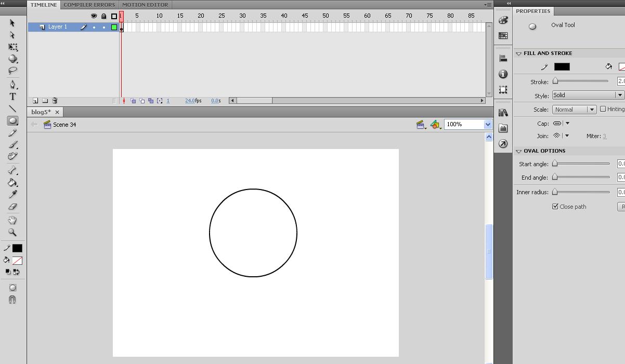Open the Info panel icon
Image resolution: width=625 pixels, height=364 pixels.
click(503, 74)
